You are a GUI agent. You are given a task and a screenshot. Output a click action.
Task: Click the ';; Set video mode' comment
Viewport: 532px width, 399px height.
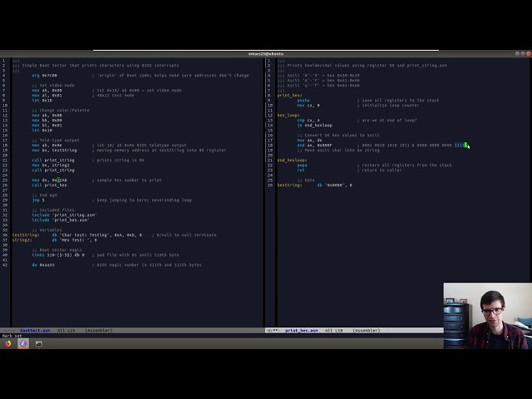click(x=53, y=85)
